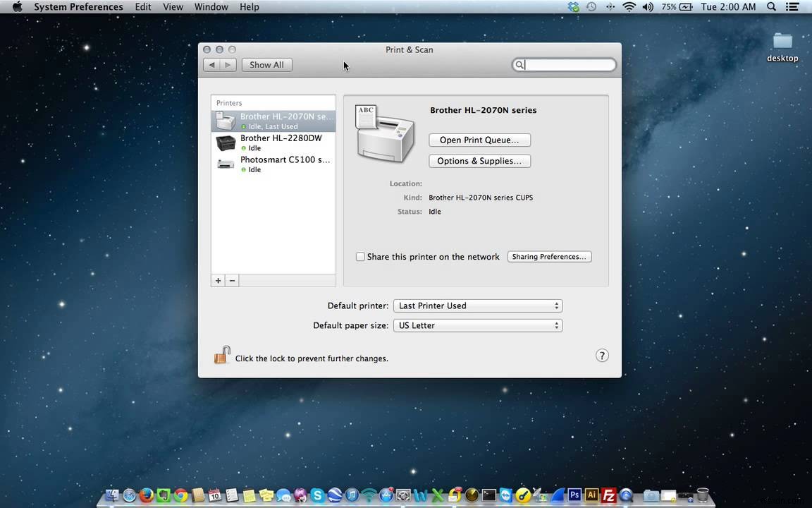Start Skype from the dock
The height and width of the screenshot is (508, 812).
[316, 496]
